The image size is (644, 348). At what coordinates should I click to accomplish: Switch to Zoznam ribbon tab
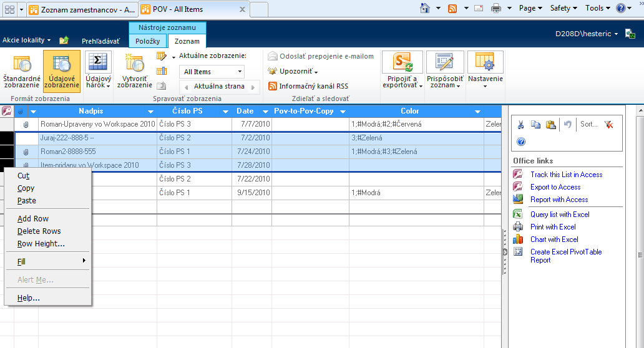point(187,41)
